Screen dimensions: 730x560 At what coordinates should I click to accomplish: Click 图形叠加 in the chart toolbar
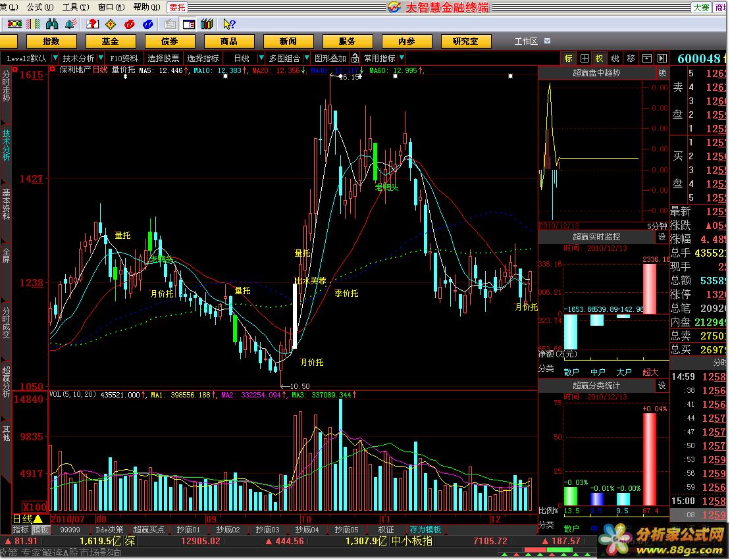(330, 58)
